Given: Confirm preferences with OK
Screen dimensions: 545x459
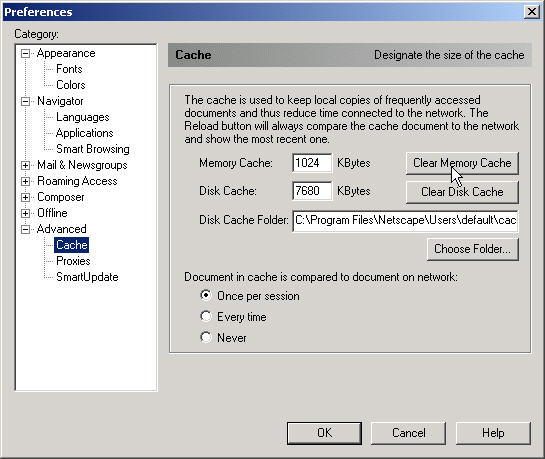Looking at the screenshot, I should click(x=324, y=433).
